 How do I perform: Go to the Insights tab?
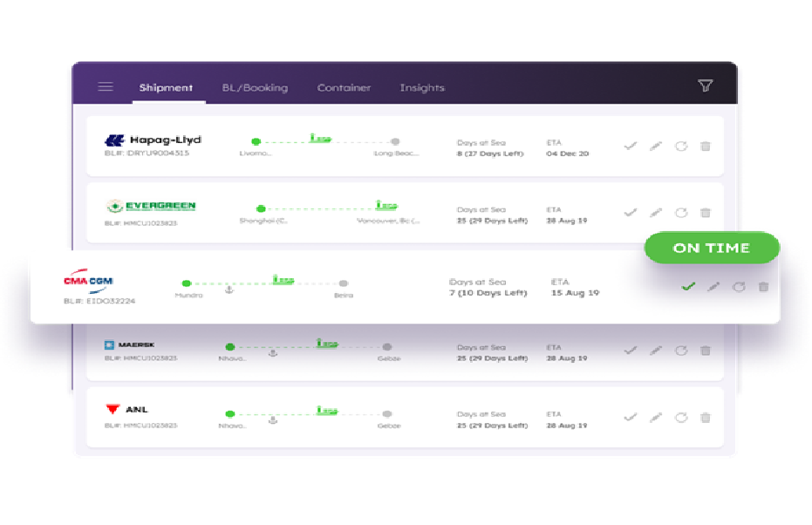click(422, 87)
